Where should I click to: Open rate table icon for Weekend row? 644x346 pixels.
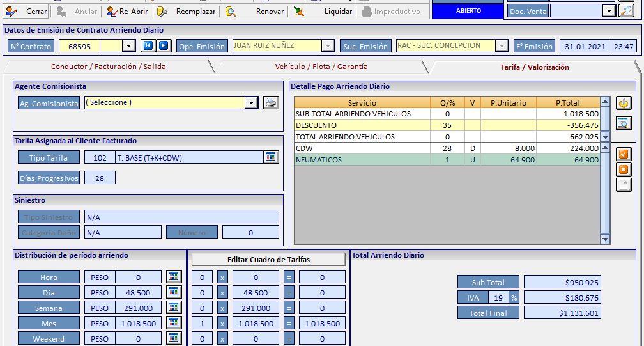click(174, 338)
